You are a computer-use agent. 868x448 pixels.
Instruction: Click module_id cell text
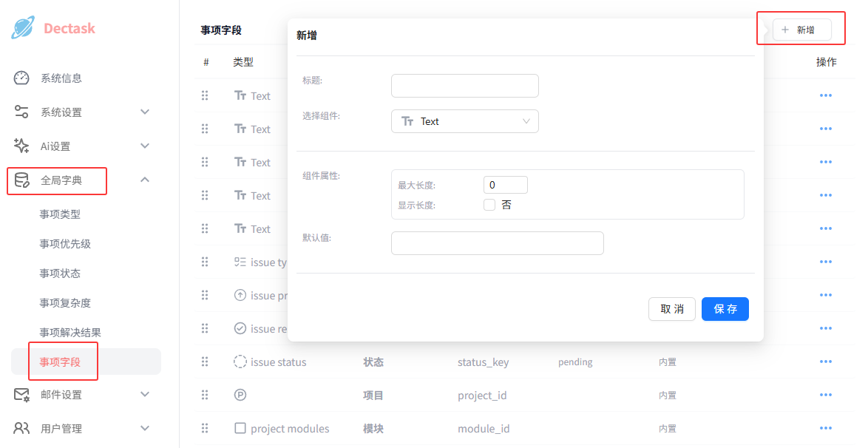(484, 429)
